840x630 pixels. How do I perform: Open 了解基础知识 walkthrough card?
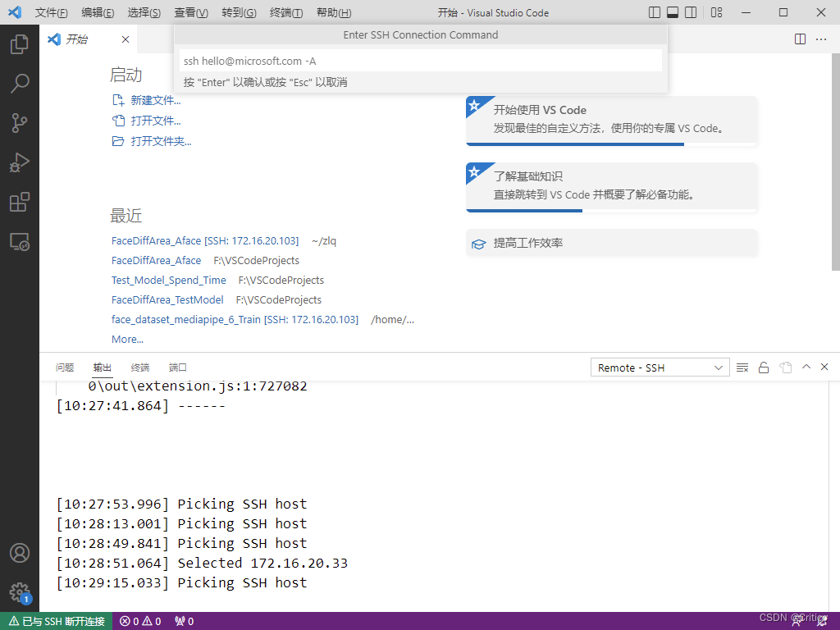(x=611, y=186)
